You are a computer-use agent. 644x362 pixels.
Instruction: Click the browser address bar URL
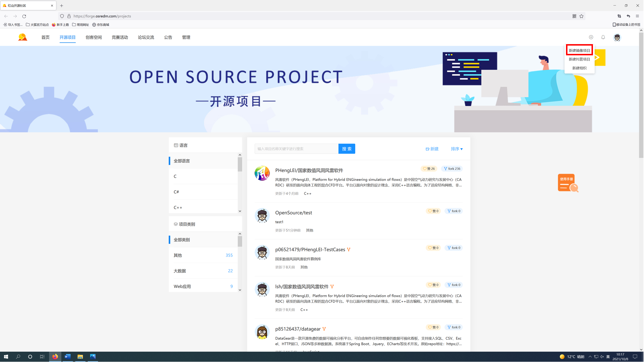click(102, 16)
